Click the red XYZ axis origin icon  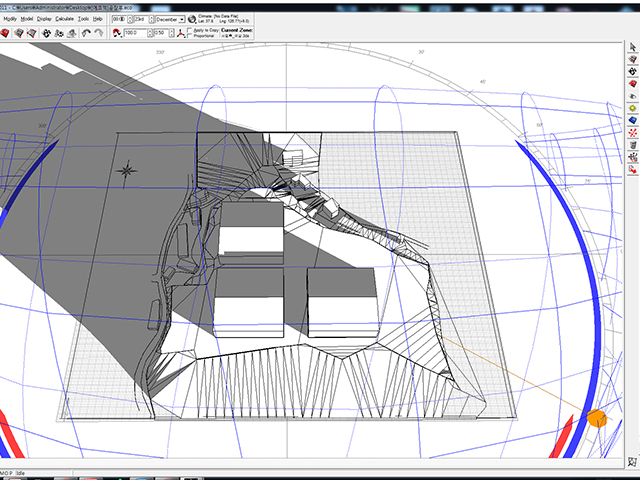[x=180, y=33]
